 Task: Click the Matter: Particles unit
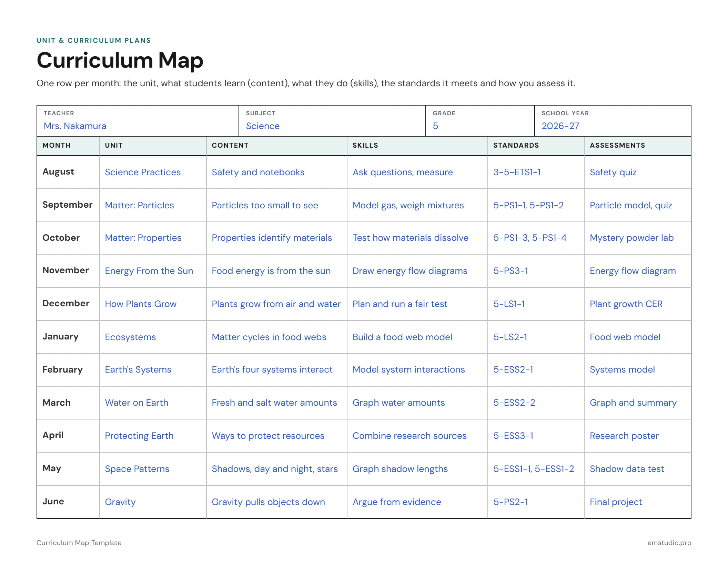point(139,205)
